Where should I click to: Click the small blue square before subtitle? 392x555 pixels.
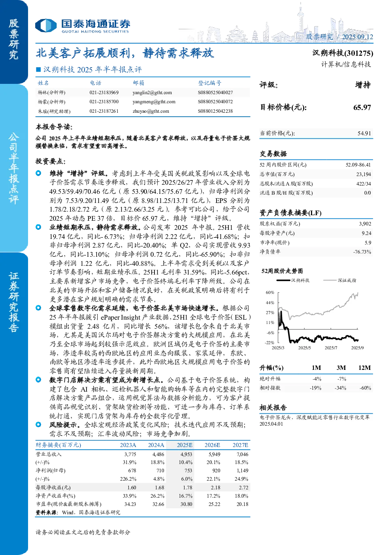pyautogui.click(x=38, y=70)
